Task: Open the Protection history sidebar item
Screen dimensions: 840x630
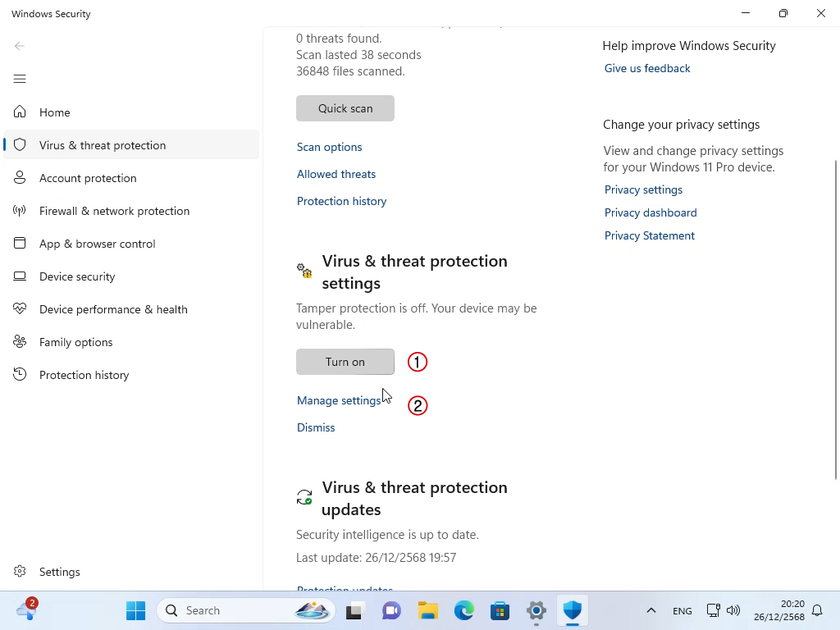Action: [x=84, y=375]
